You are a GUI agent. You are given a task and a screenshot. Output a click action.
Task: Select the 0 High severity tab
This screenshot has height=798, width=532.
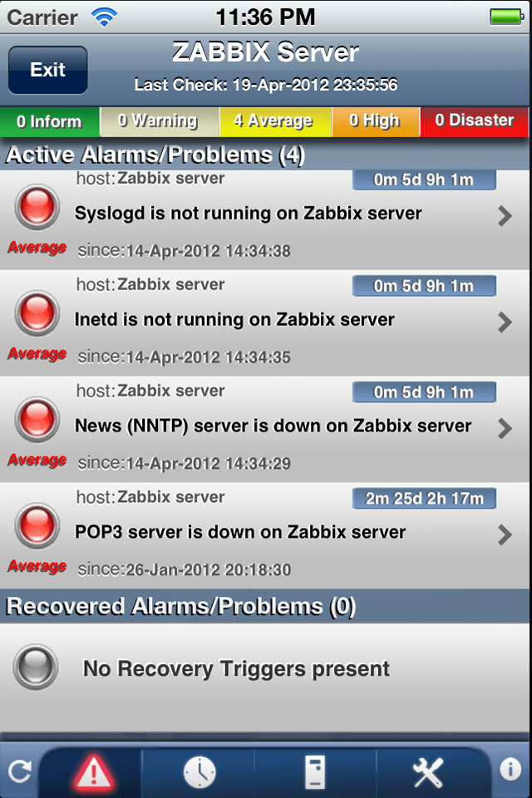click(x=376, y=121)
